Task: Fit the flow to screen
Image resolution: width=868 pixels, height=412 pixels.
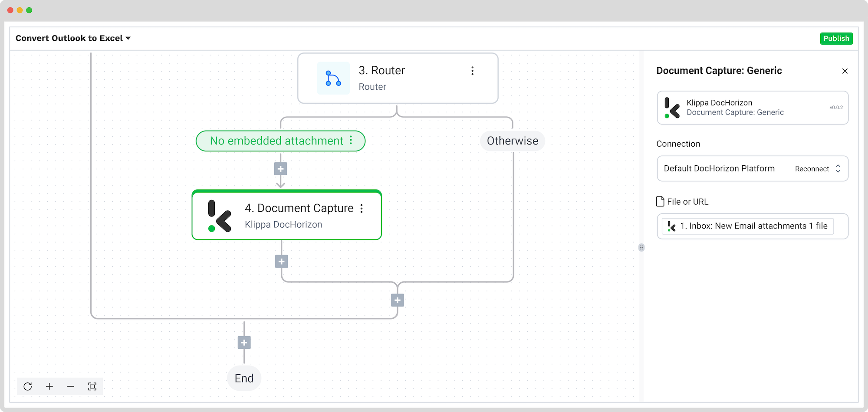Action: [92, 386]
